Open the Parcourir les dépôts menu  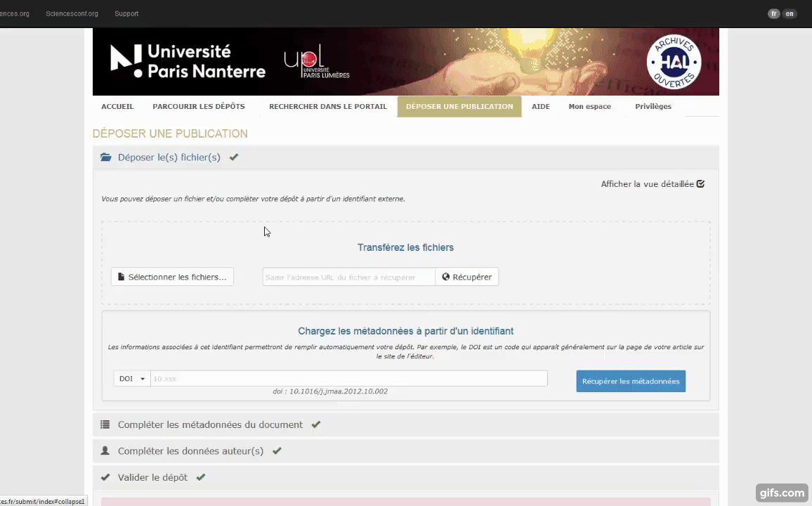(x=199, y=106)
